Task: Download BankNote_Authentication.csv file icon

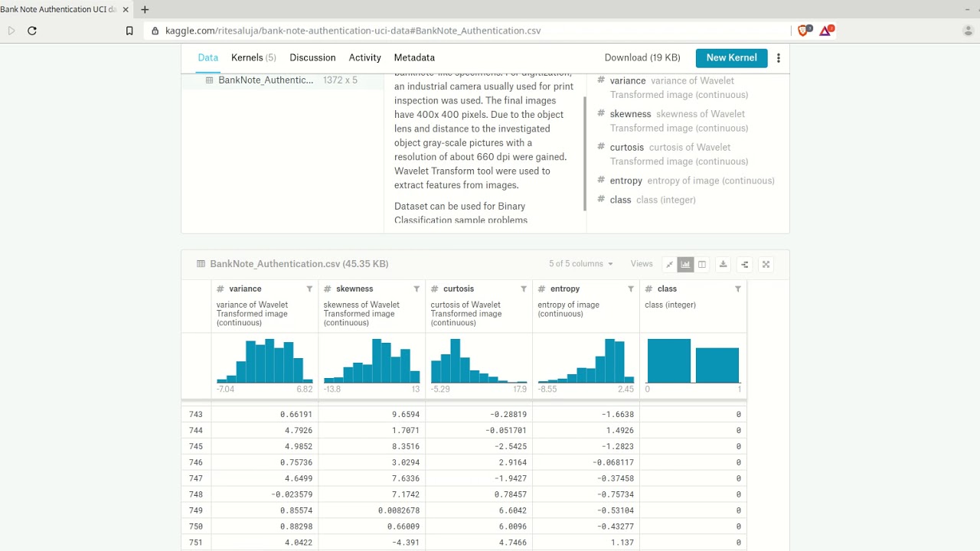Action: click(x=723, y=264)
